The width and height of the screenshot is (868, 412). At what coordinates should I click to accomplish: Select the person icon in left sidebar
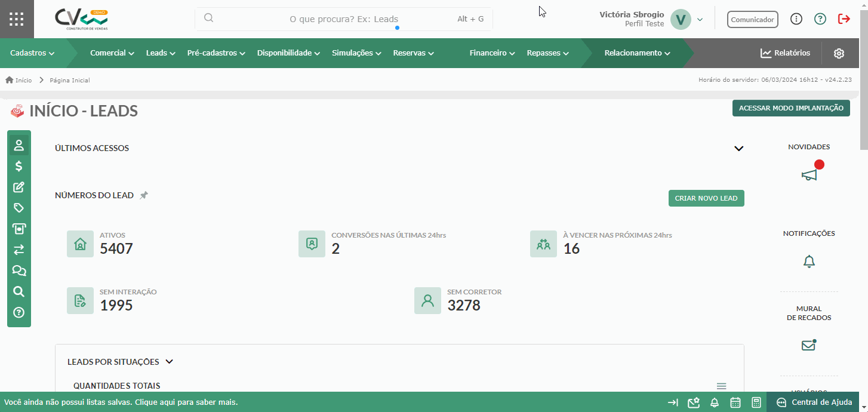tap(19, 145)
